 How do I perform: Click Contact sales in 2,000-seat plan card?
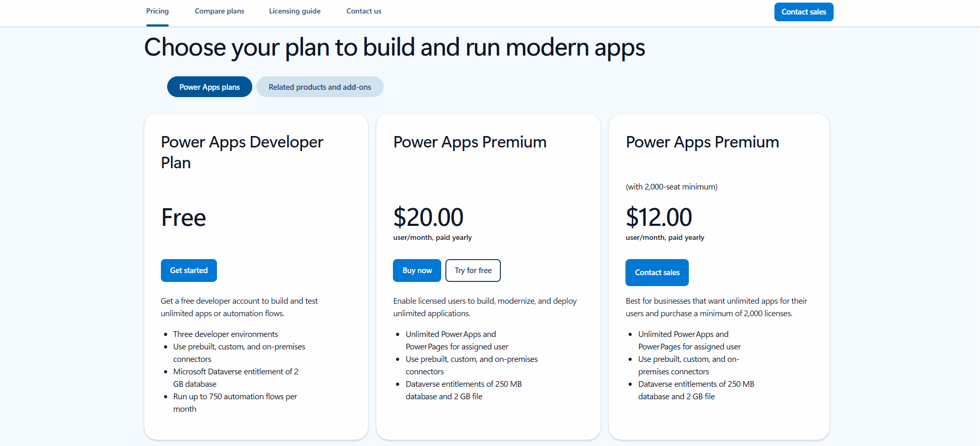[x=657, y=273]
